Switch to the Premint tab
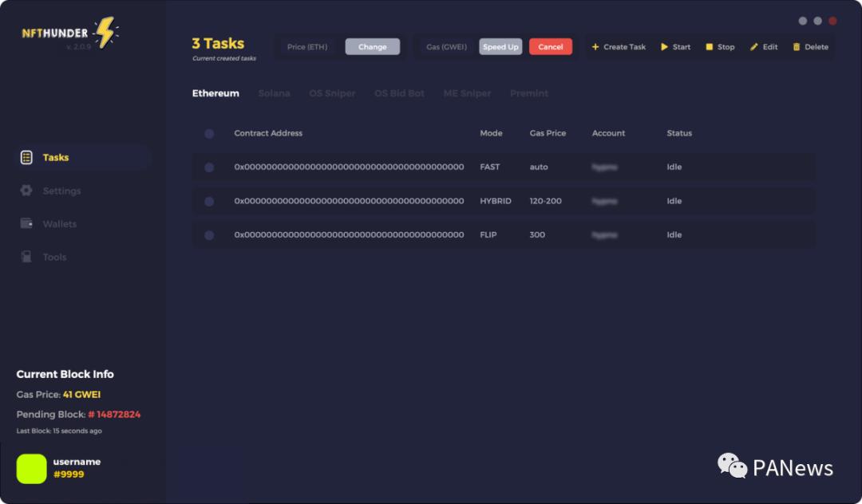The height and width of the screenshot is (504, 862). click(529, 93)
